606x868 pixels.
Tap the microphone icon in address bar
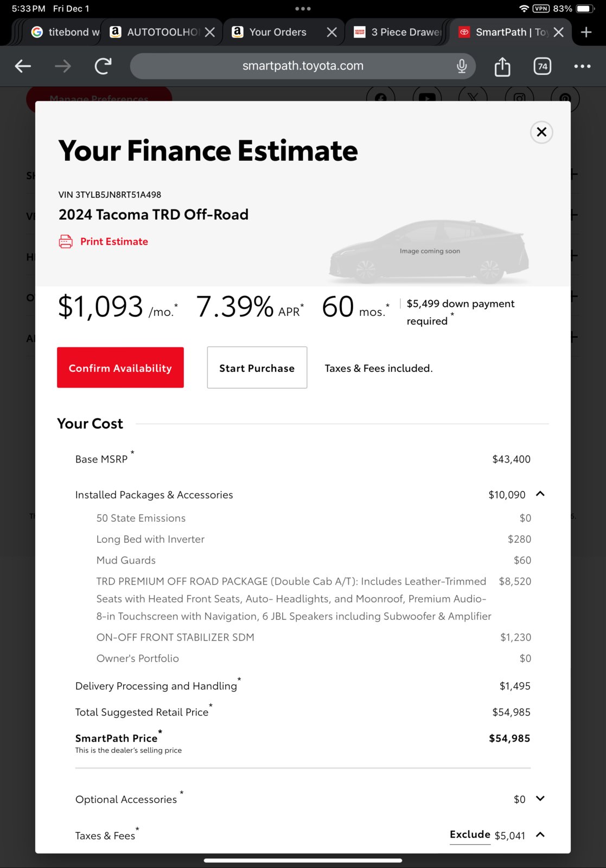pos(462,66)
